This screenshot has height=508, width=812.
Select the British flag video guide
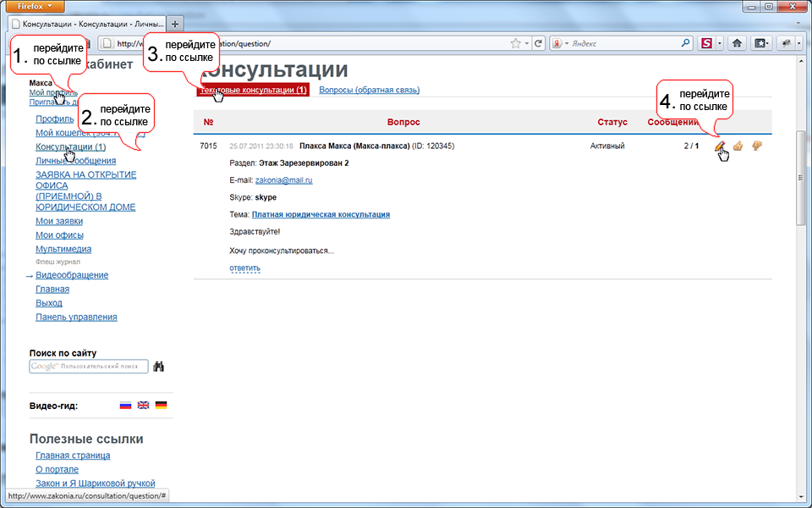[143, 406]
